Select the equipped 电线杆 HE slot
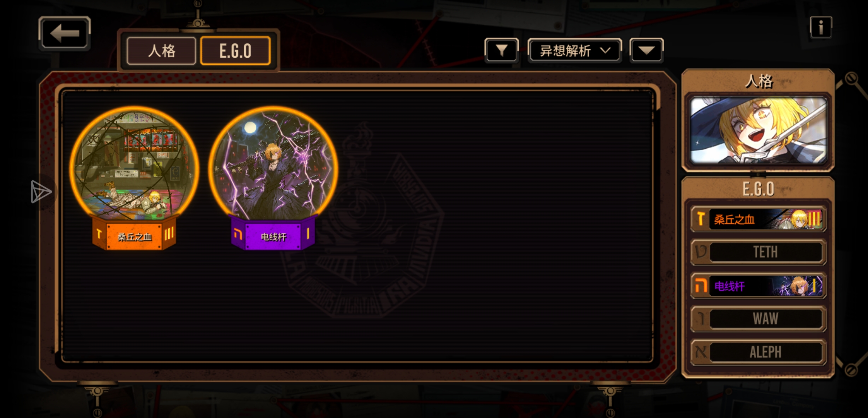This screenshot has width=868, height=418. pos(758,286)
